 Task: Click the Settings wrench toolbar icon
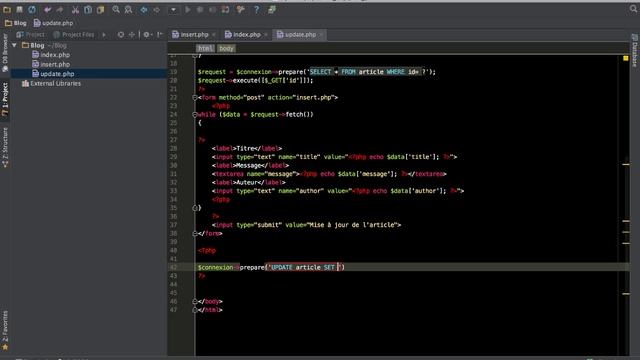coord(241,9)
